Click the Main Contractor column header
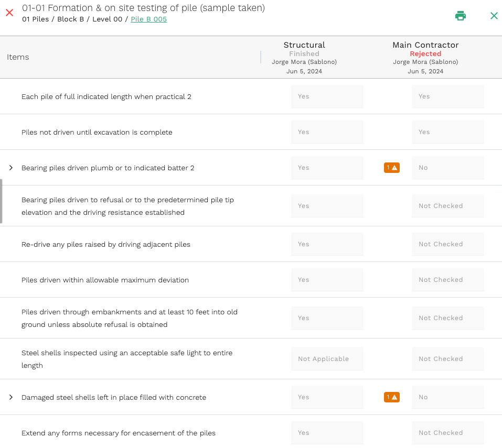Viewport: 502px width, 448px height. [x=425, y=45]
